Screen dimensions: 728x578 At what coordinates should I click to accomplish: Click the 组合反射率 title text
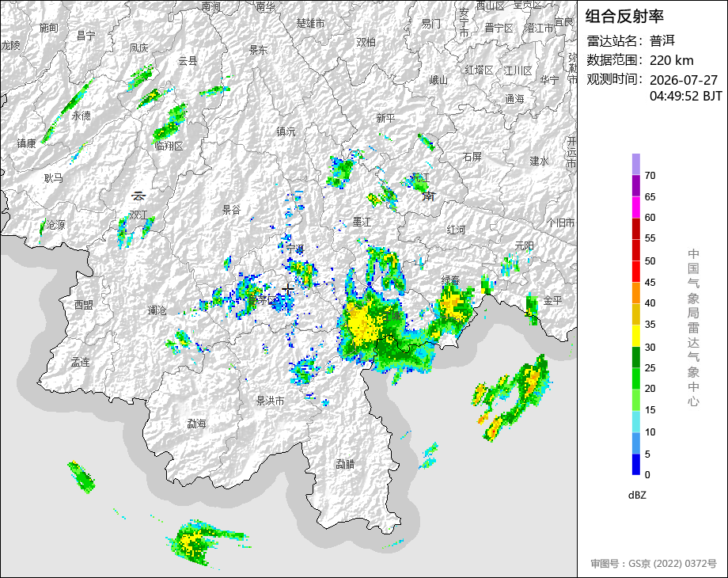624,17
